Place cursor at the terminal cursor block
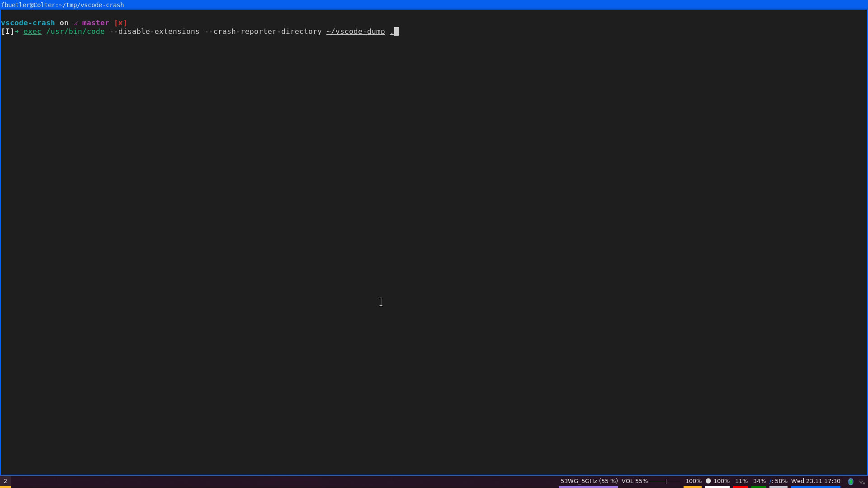The width and height of the screenshot is (868, 488). (x=396, y=32)
